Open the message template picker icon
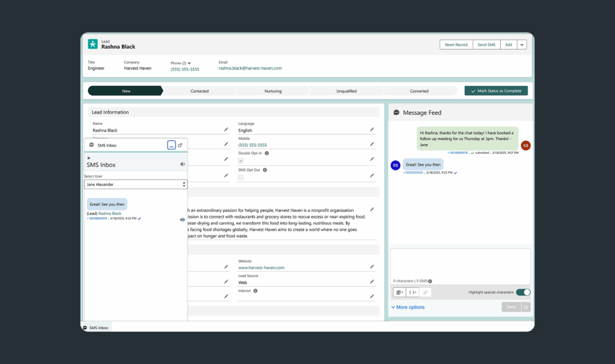This screenshot has width=615, height=364. point(399,293)
